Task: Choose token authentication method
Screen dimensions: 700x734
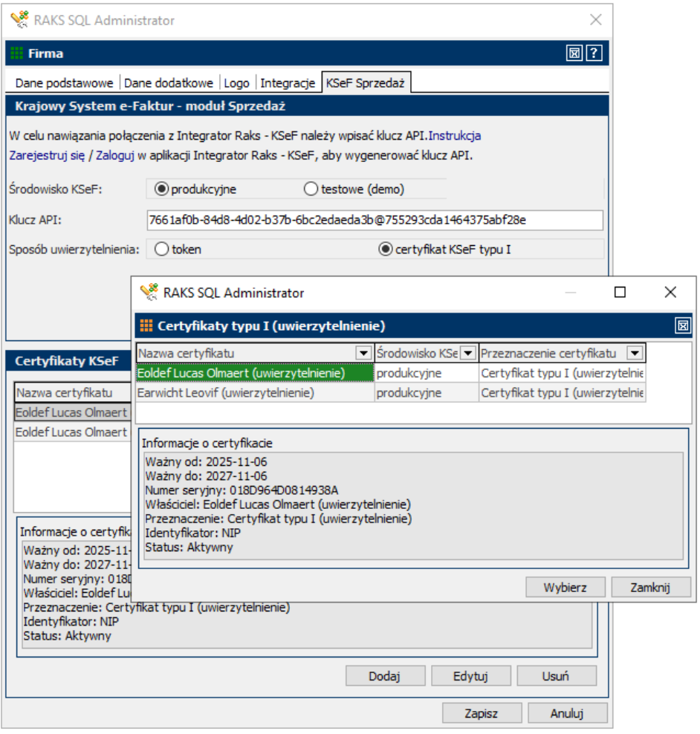Action: (x=161, y=250)
